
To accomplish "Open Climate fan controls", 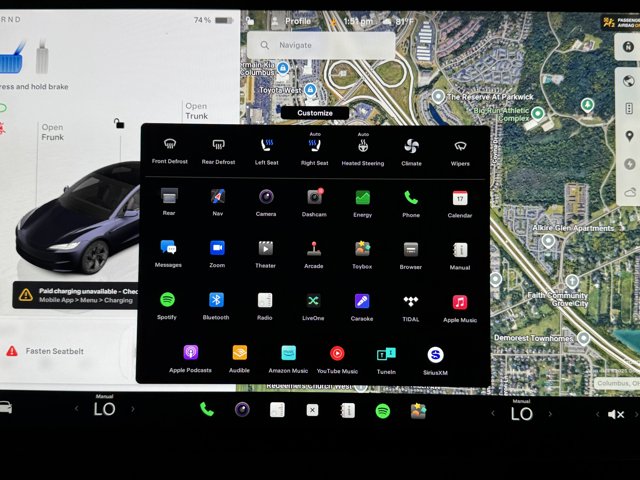I will click(x=411, y=152).
